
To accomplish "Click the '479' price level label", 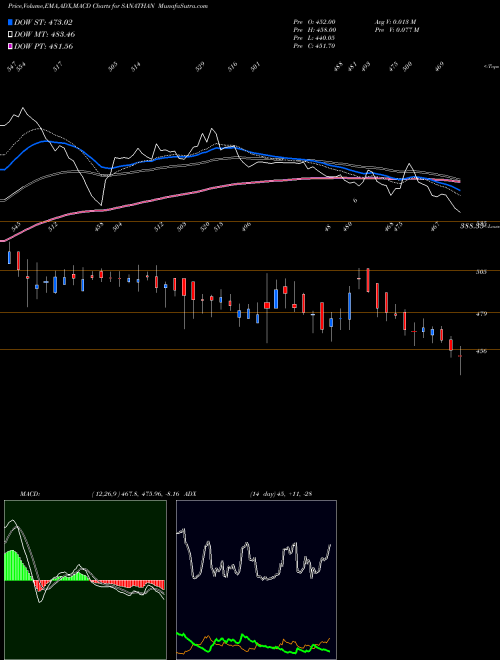I will 481,314.
